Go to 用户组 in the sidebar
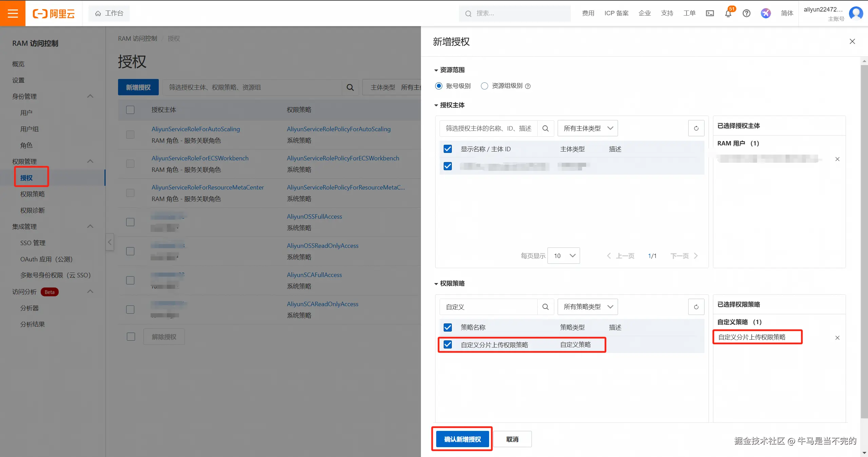The width and height of the screenshot is (868, 457). tap(29, 129)
